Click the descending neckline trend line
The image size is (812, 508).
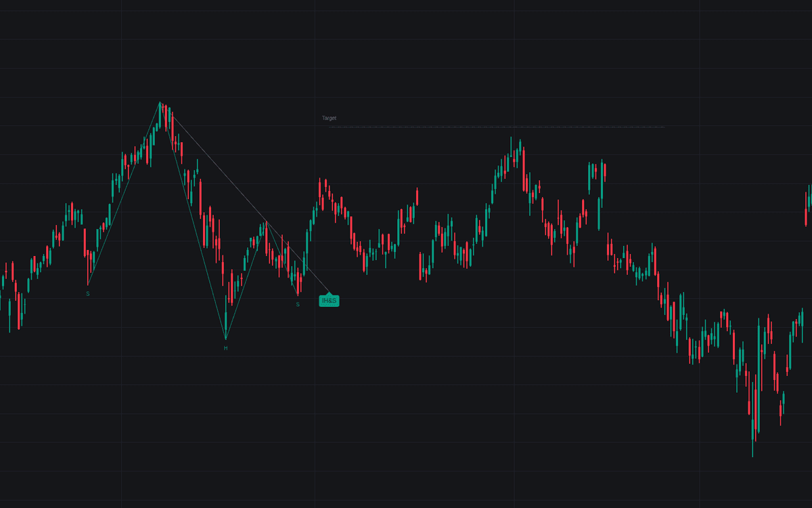pos(245,197)
